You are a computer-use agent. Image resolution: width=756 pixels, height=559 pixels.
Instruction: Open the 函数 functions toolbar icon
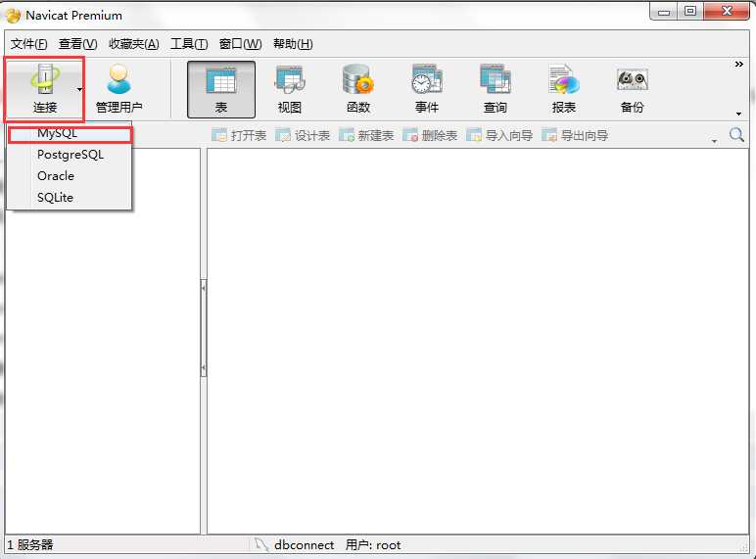coord(358,90)
